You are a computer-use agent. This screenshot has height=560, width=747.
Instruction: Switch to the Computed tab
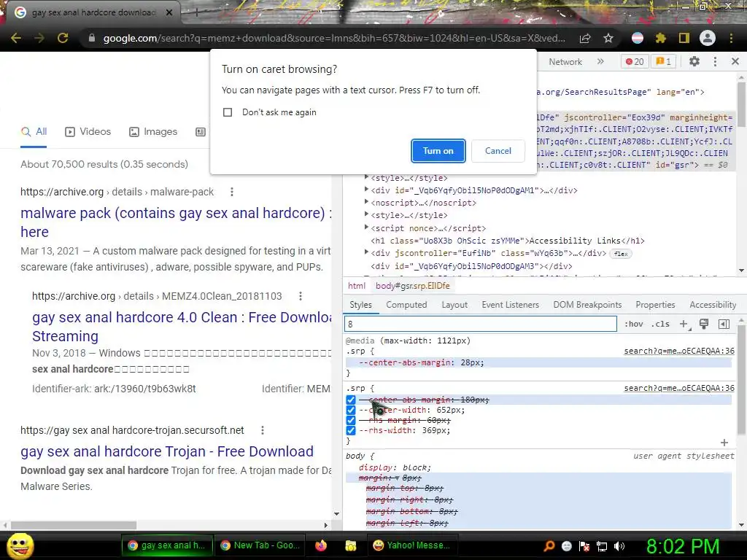tap(406, 305)
